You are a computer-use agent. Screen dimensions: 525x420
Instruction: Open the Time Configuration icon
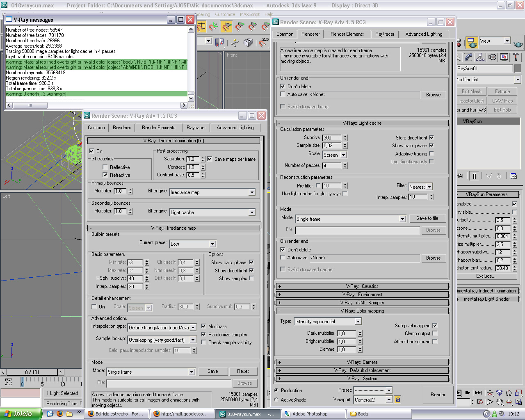(x=480, y=402)
